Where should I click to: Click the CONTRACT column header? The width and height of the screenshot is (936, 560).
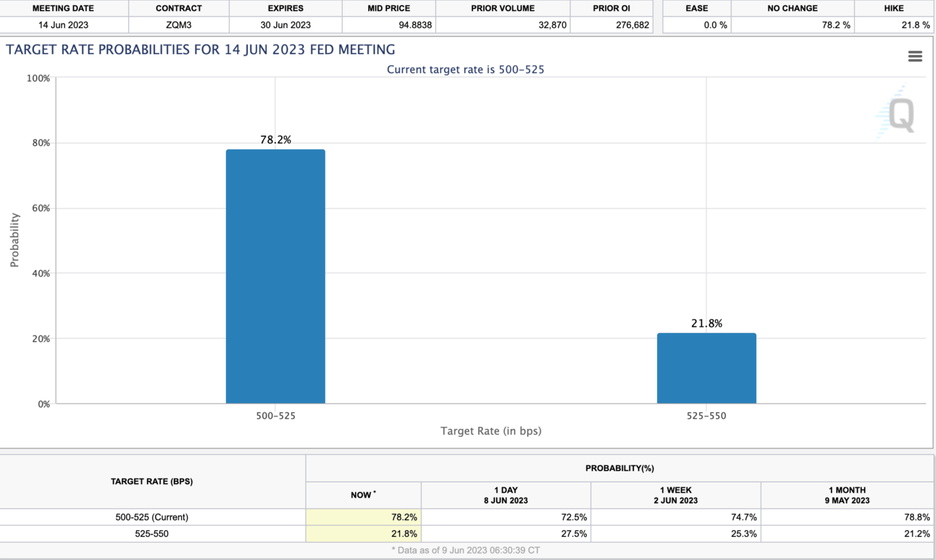(x=179, y=9)
